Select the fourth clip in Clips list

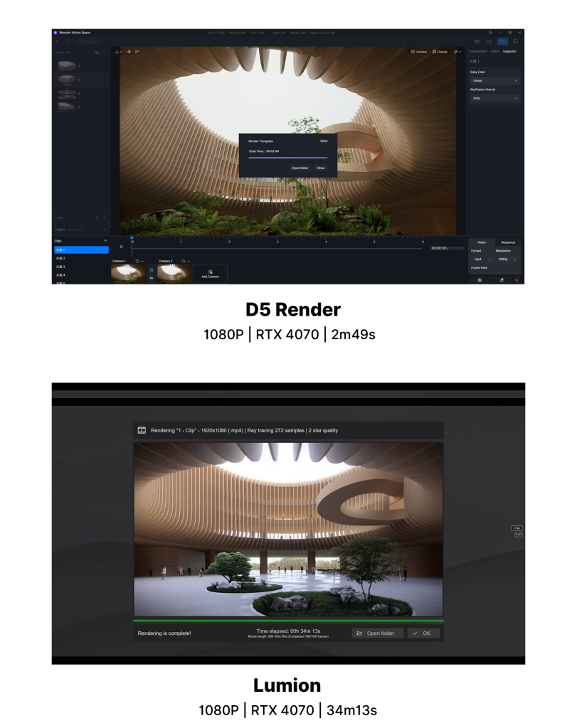pos(81,275)
